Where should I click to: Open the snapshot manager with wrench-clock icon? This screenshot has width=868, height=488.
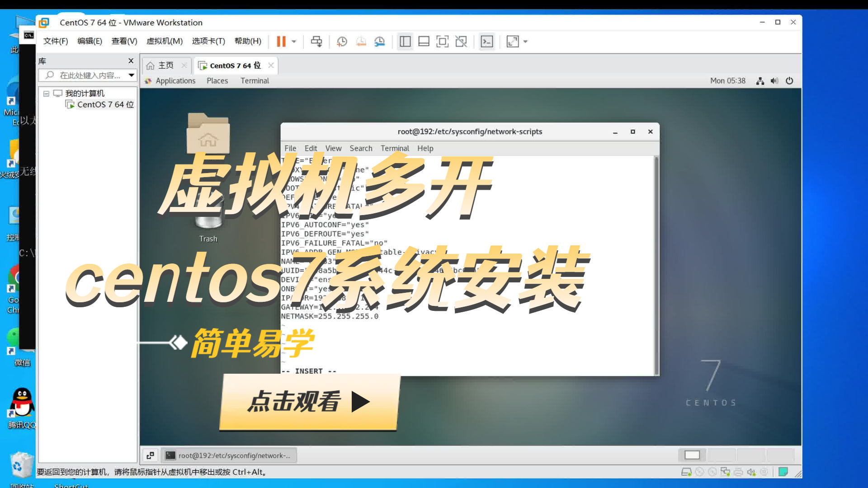coord(380,42)
